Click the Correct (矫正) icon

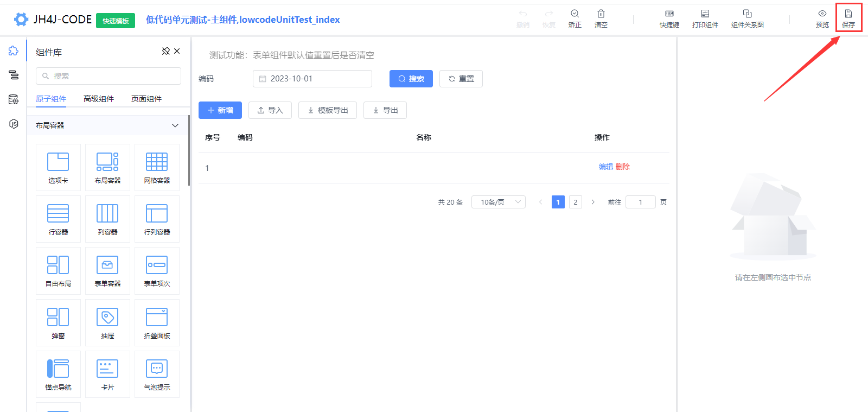click(x=575, y=18)
